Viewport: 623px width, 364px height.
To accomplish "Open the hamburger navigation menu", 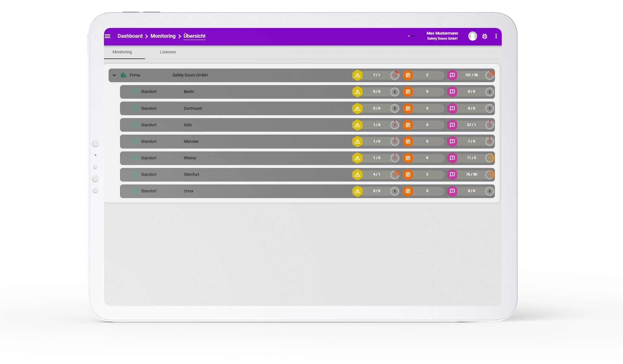I will [108, 36].
